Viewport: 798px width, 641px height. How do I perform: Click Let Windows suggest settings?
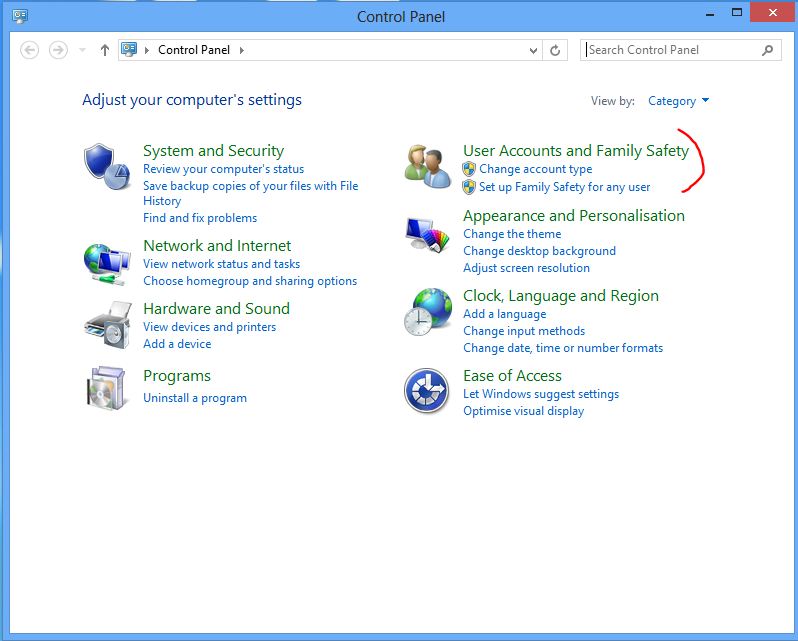point(541,394)
